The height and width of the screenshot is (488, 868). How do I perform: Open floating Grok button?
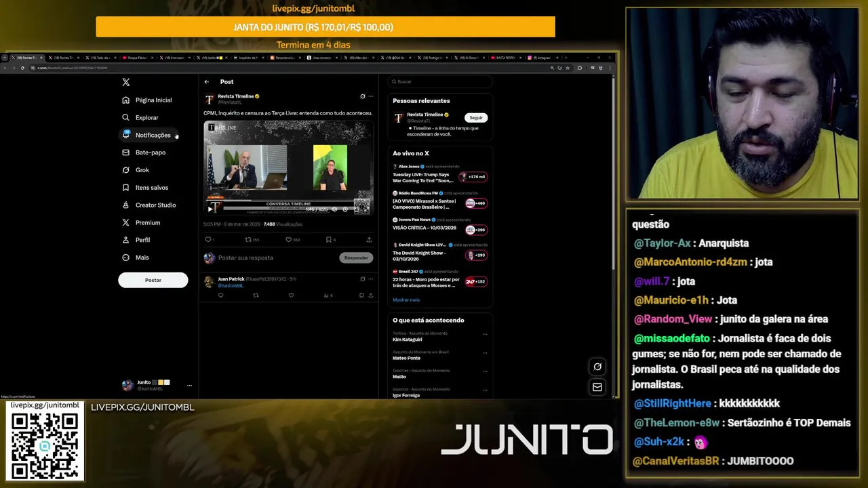tap(597, 367)
